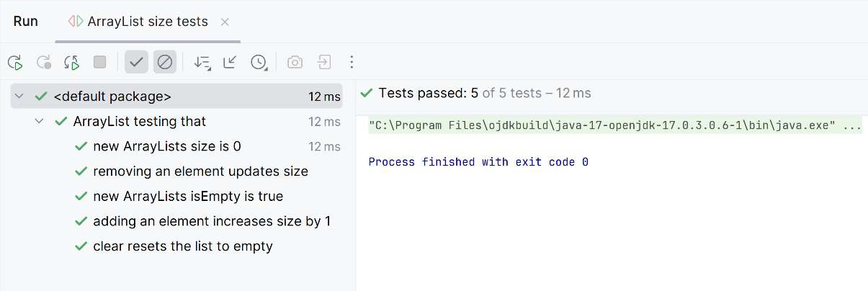
Task: Open the Sort tests dropdown
Action: [x=202, y=63]
